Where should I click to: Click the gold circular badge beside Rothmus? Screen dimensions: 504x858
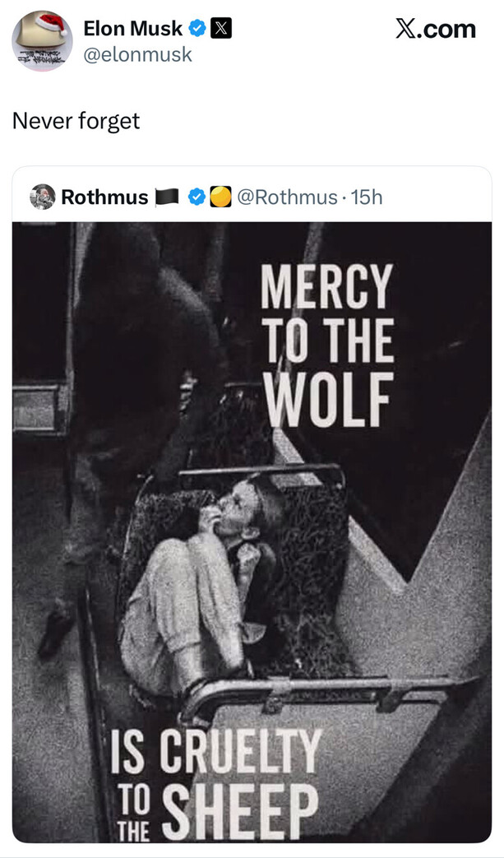point(219,197)
